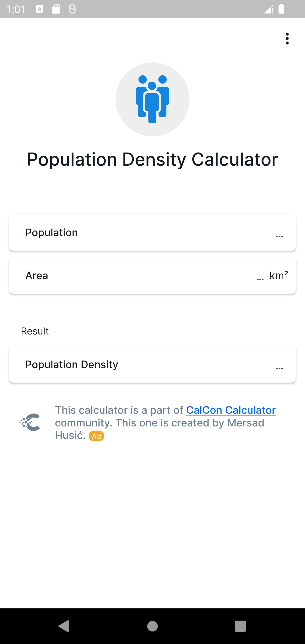This screenshot has height=644, width=305.
Task: Tap the signal strength status icon
Action: click(268, 9)
